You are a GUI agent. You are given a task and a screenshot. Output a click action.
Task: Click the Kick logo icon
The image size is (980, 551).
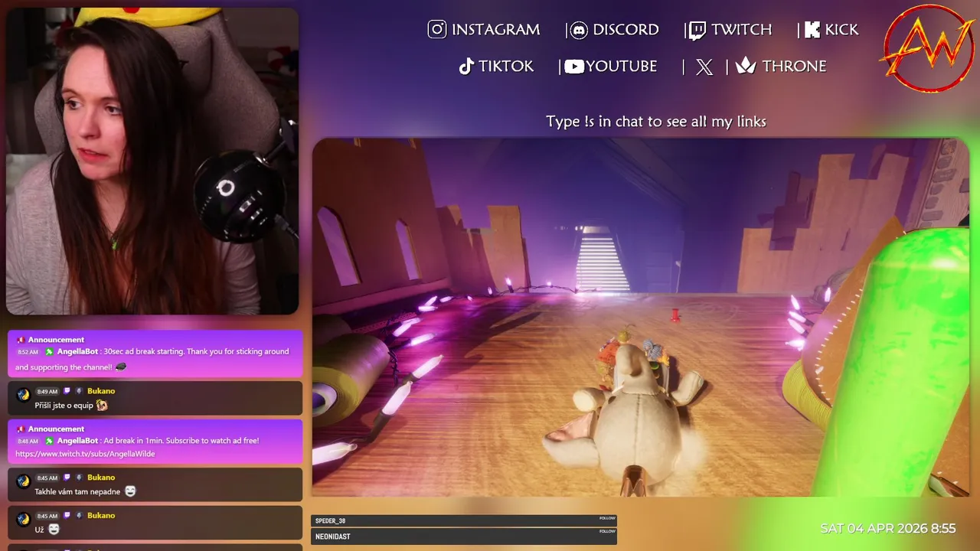click(812, 30)
